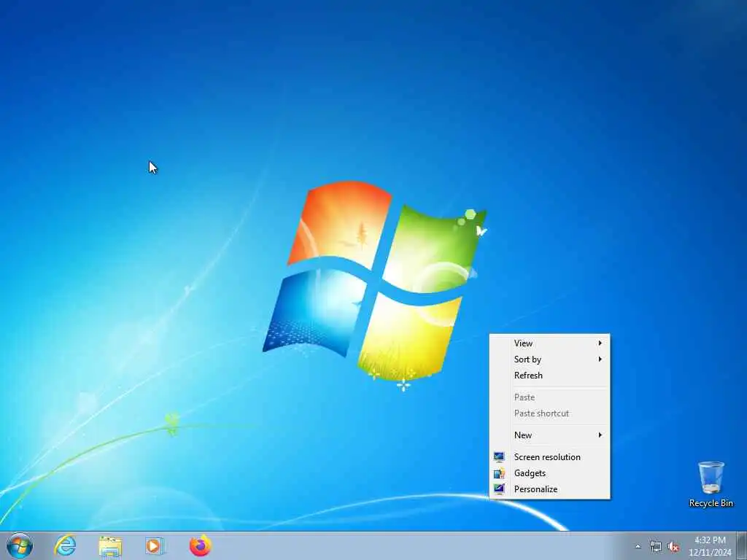747x560 pixels.
Task: Click the Show desktop strip
Action: [x=741, y=545]
